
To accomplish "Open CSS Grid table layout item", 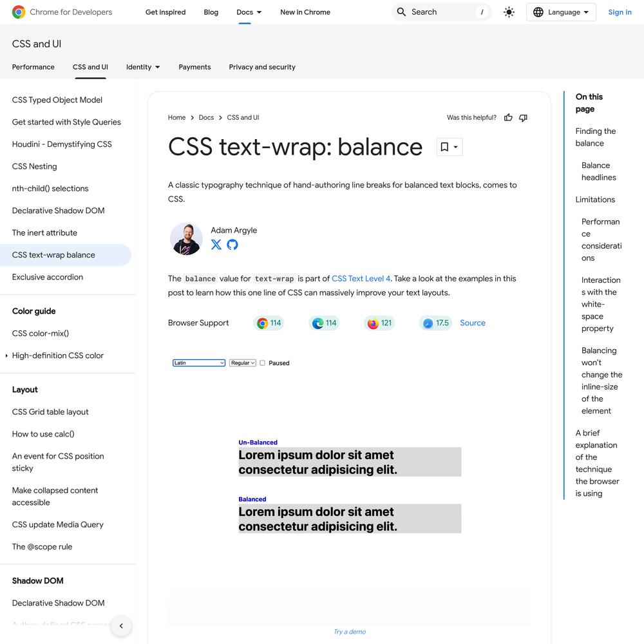I will click(x=50, y=412).
